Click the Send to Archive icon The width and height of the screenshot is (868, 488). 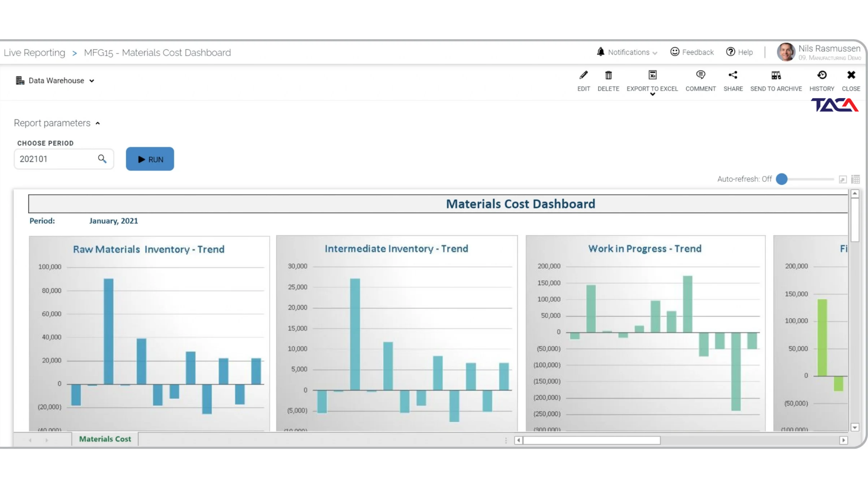coord(776,75)
